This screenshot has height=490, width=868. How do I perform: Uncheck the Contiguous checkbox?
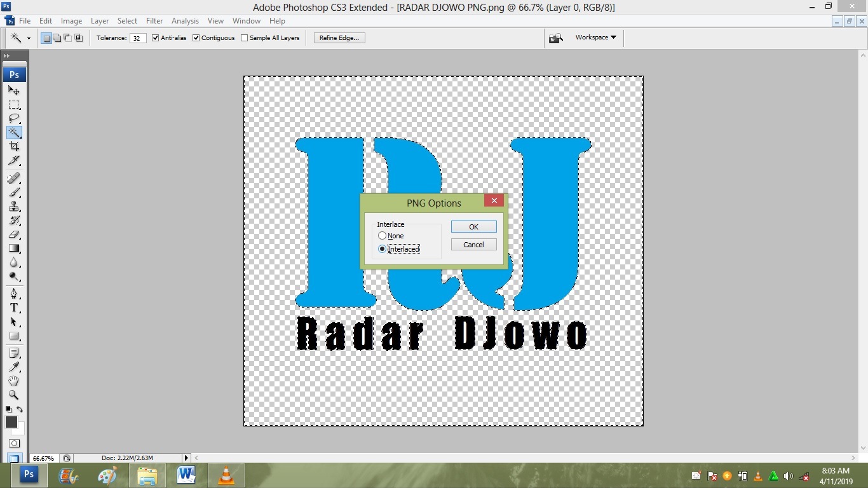click(196, 38)
